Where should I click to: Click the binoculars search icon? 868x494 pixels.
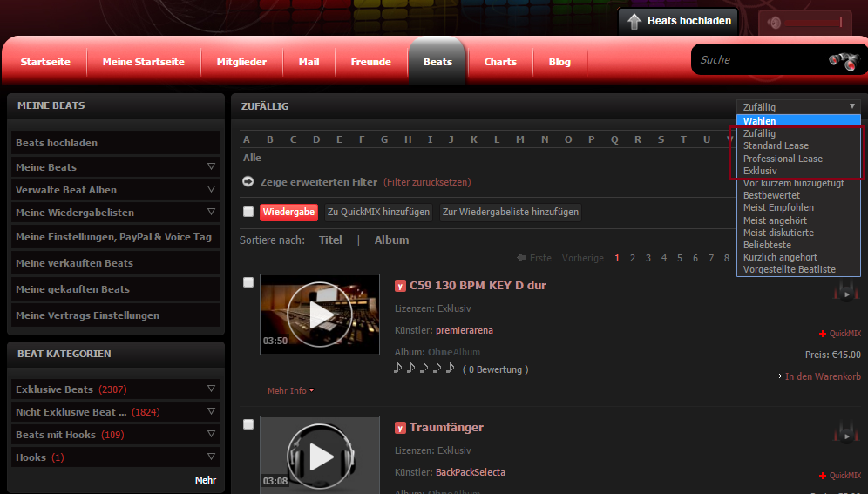coord(844,61)
